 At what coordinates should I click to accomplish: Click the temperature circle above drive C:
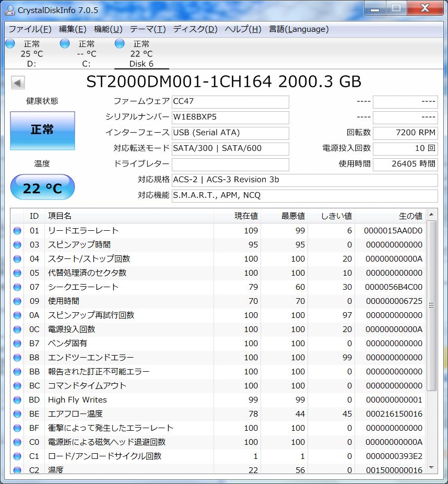click(64, 43)
